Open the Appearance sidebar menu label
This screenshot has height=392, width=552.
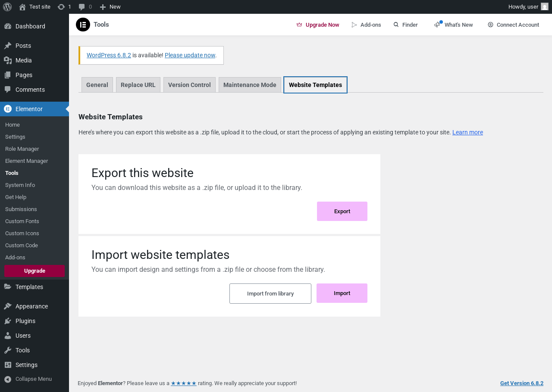pos(31,306)
